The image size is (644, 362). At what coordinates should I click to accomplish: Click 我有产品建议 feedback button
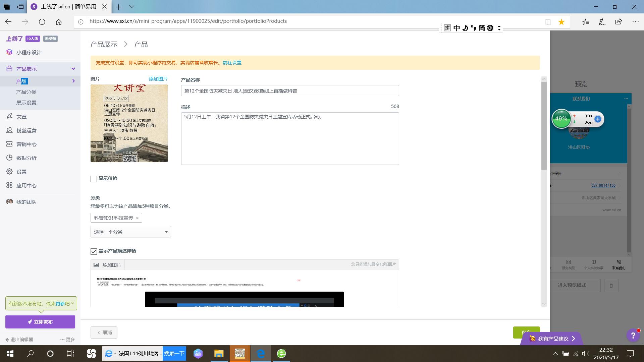coord(552,339)
